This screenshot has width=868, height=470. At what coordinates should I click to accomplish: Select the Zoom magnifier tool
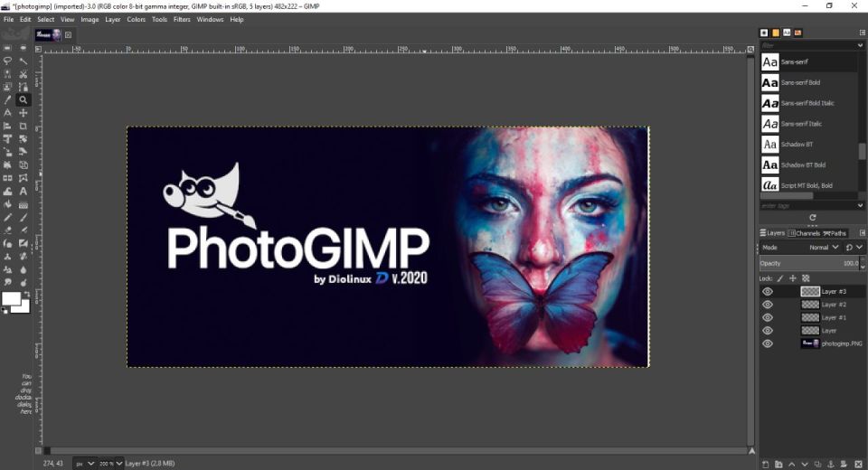tap(24, 99)
